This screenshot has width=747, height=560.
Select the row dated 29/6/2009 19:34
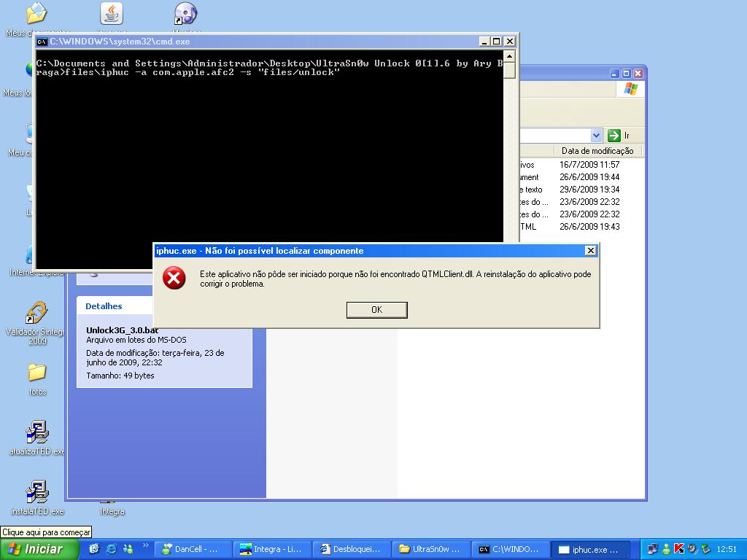click(581, 190)
